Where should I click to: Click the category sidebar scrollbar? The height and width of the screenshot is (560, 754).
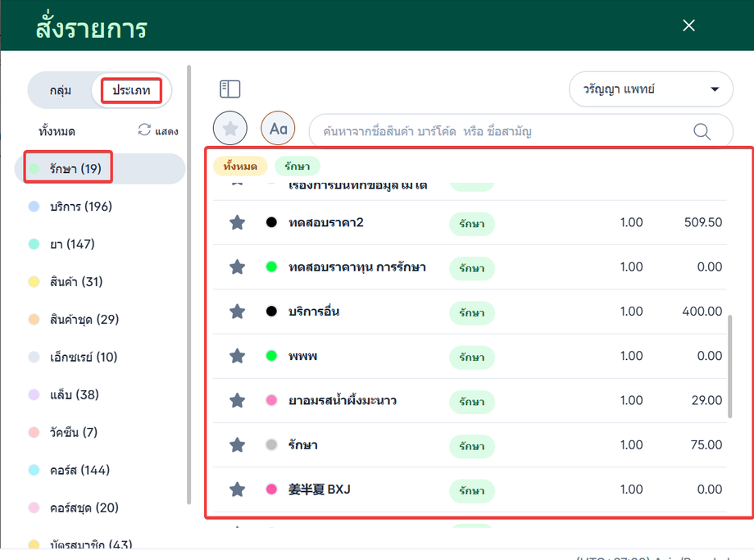pos(189,284)
